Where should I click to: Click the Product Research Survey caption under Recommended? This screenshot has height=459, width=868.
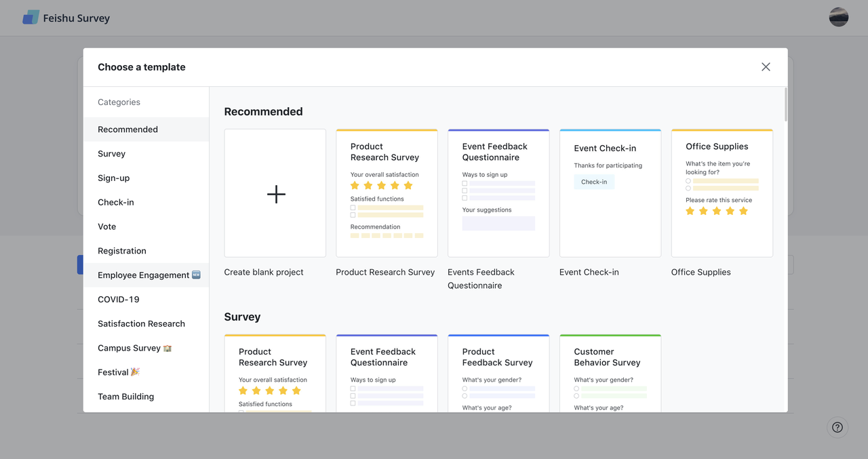pyautogui.click(x=385, y=273)
